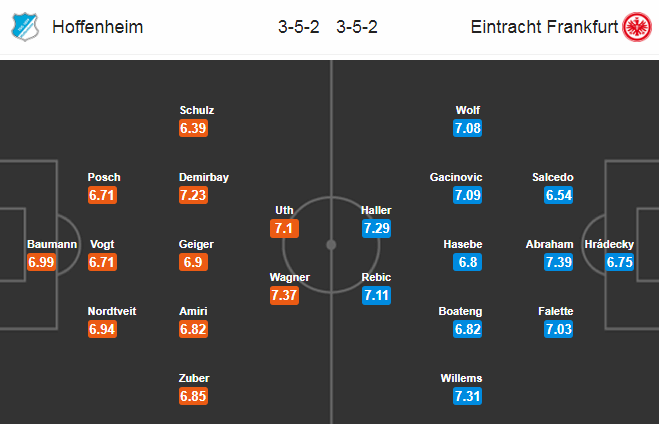Viewport: 659px width, 424px height.
Task: Click Gacinovic's 7.09 rating badge
Action: click(x=467, y=195)
